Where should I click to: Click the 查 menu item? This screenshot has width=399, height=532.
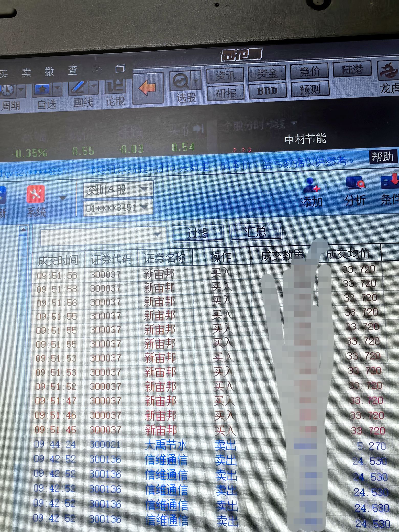click(x=73, y=70)
